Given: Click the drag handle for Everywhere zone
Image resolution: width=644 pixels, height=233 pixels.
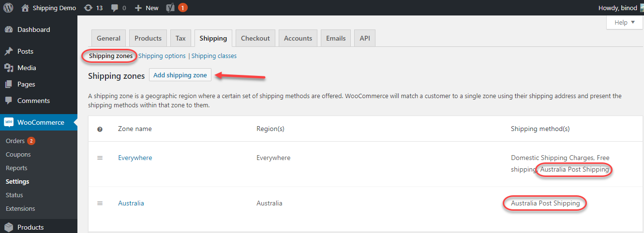Looking at the screenshot, I should coord(100,158).
